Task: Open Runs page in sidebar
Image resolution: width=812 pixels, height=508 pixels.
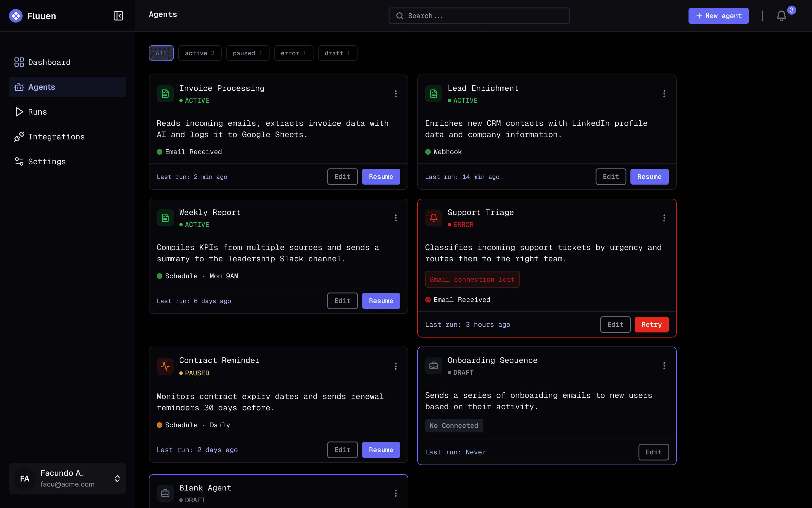Action: (67, 112)
